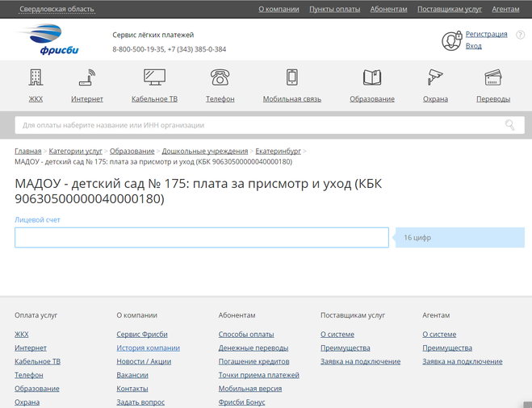Open the help question mark icon
Screen dimensions: 532x408
tap(520, 35)
